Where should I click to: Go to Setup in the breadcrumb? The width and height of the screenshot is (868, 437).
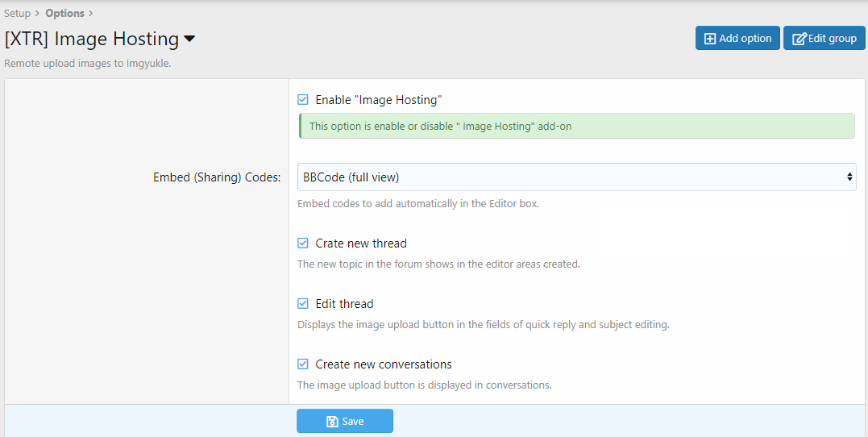coord(17,13)
